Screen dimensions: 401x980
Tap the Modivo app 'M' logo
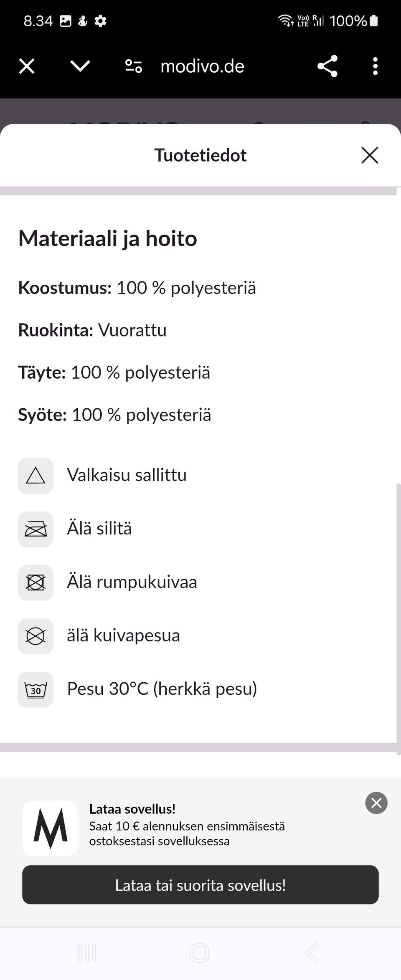point(50,828)
